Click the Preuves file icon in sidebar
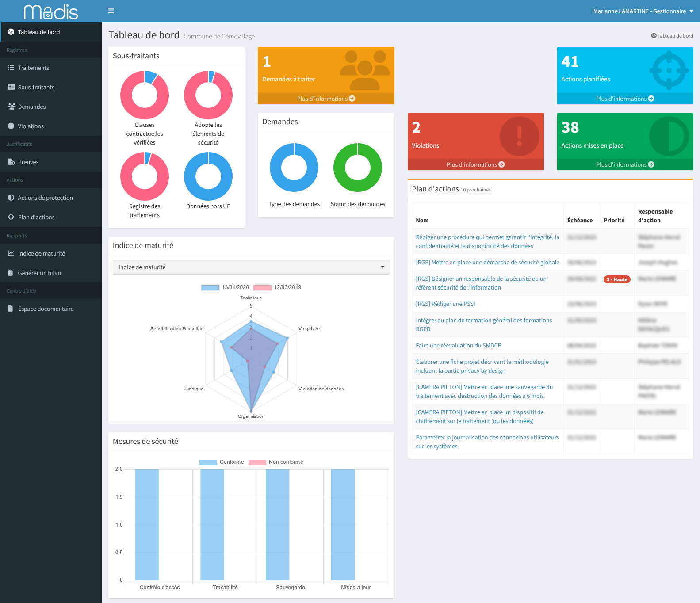 pos(11,162)
